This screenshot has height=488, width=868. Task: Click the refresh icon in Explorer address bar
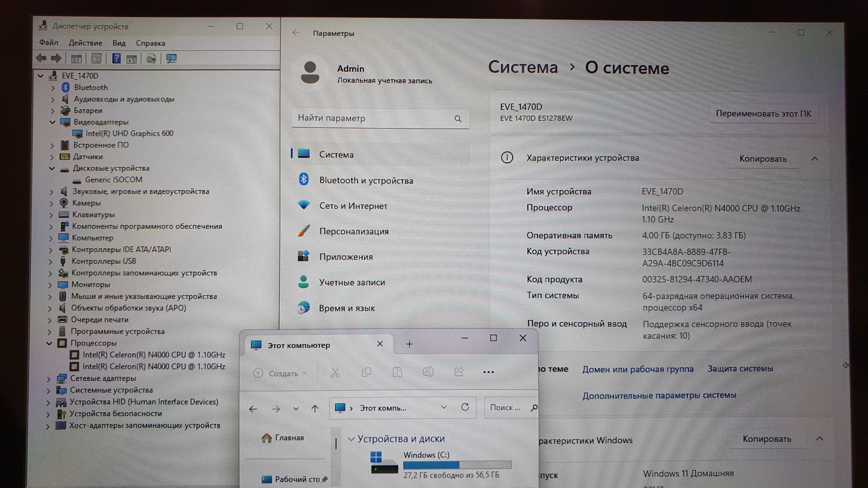[x=465, y=407]
